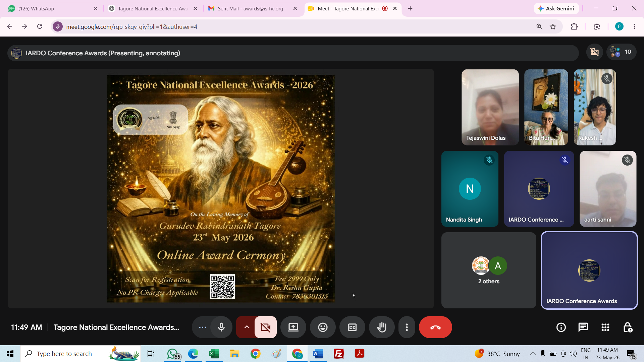Viewport: 644px width, 362px height.
Task: Open Excel from the taskbar
Action: point(214,354)
